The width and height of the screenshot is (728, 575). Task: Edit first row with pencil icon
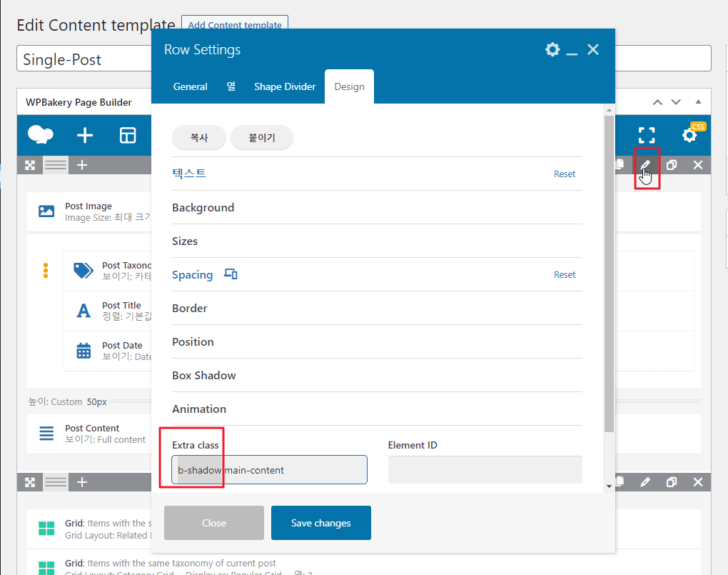pos(645,165)
